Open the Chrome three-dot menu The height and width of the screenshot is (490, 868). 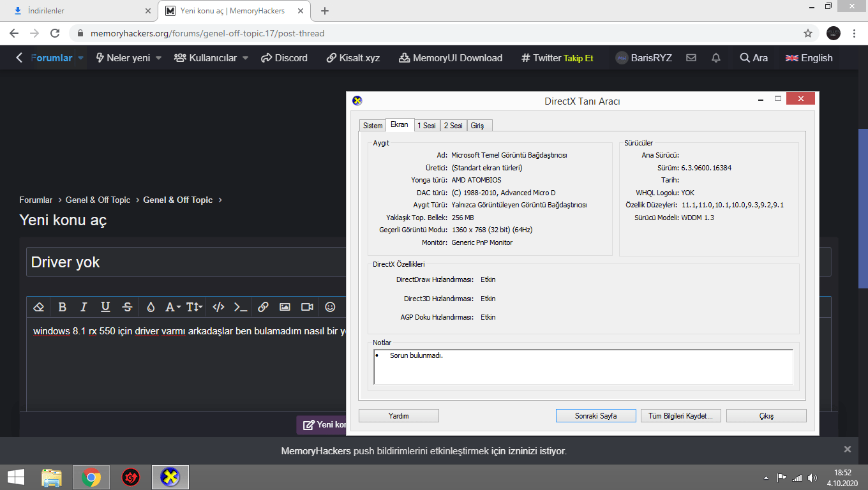854,33
